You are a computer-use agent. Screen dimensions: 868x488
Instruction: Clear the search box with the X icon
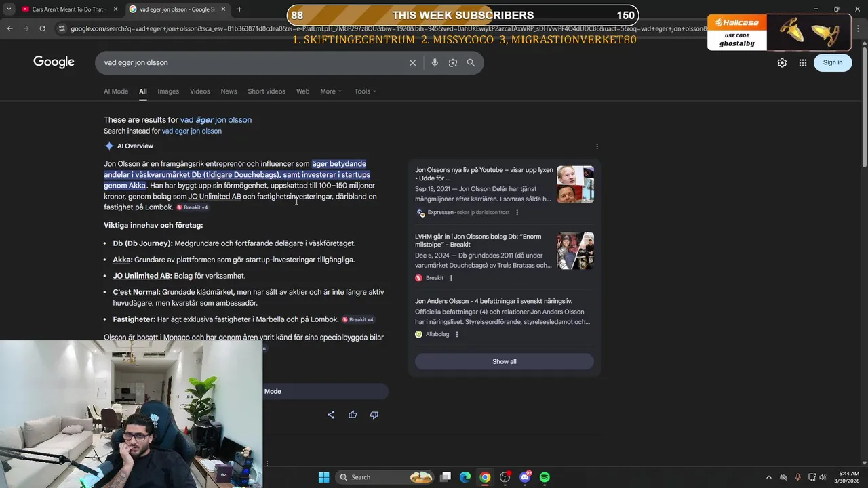click(412, 62)
